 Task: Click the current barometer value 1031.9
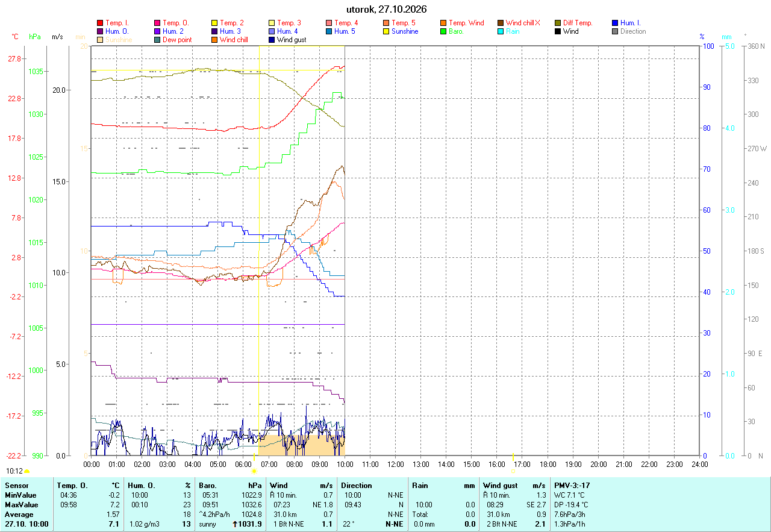pos(250,524)
